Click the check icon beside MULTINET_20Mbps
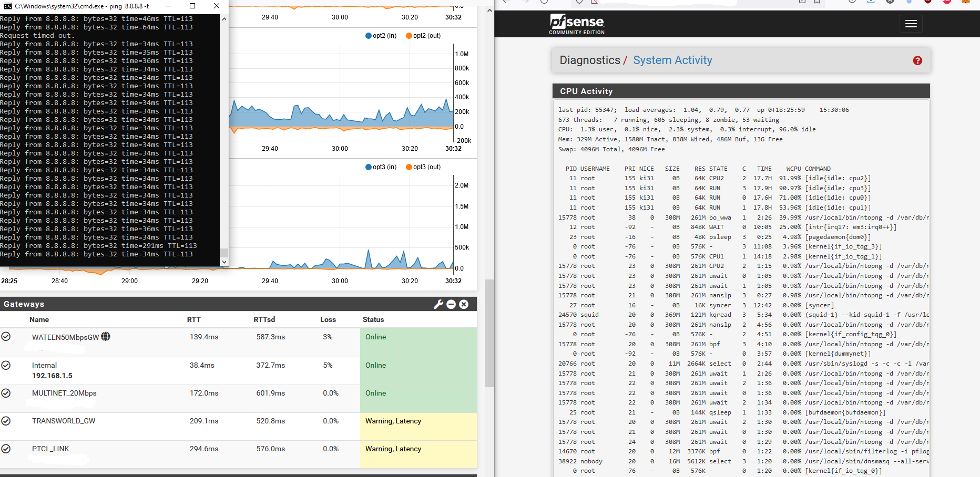This screenshot has height=477, width=980. coord(6,393)
